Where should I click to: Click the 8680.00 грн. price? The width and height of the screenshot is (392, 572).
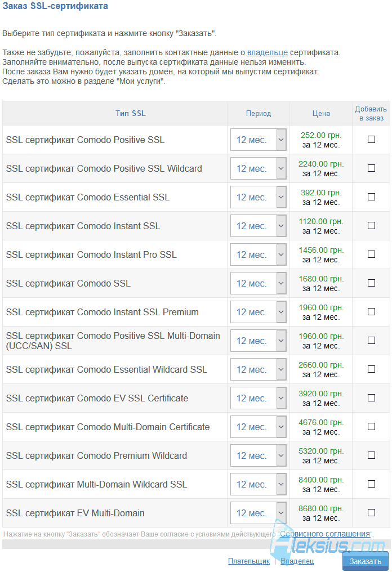321,508
